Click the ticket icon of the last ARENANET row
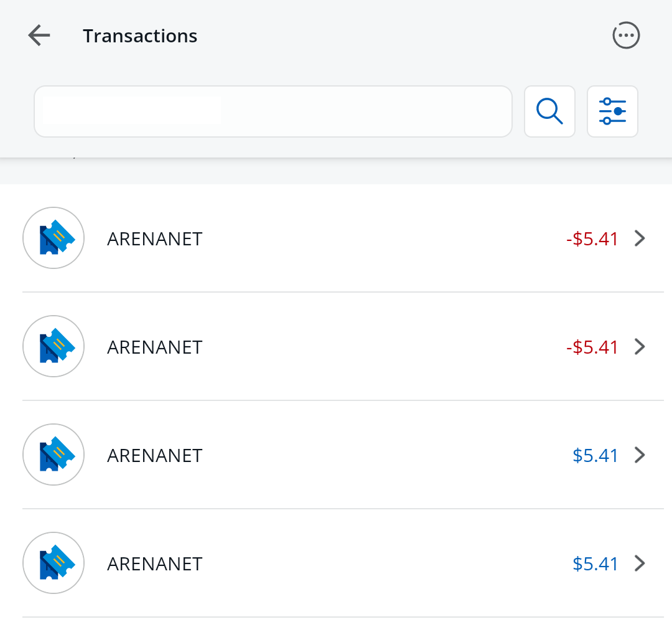The height and width of the screenshot is (627, 672). coord(54,563)
